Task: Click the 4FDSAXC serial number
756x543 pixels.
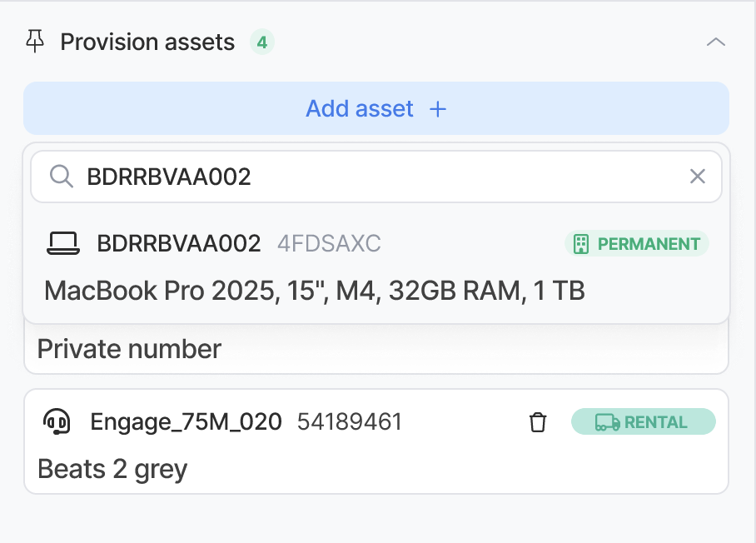Action: click(x=329, y=244)
